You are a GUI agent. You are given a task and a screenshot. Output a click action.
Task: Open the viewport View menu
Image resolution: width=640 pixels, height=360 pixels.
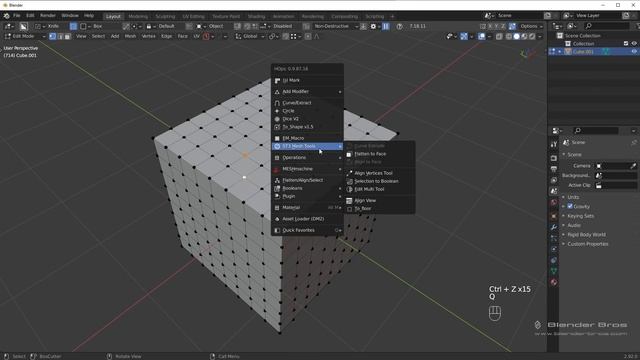click(81, 36)
